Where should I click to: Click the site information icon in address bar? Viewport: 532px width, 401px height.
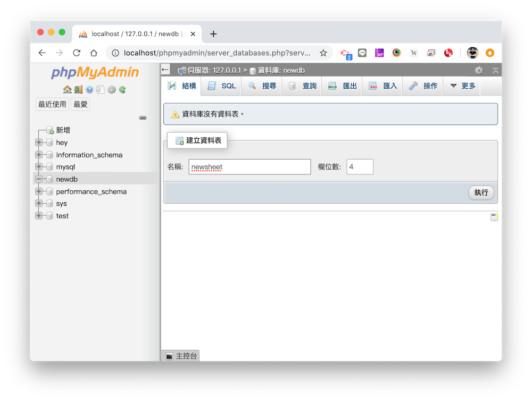pos(115,53)
